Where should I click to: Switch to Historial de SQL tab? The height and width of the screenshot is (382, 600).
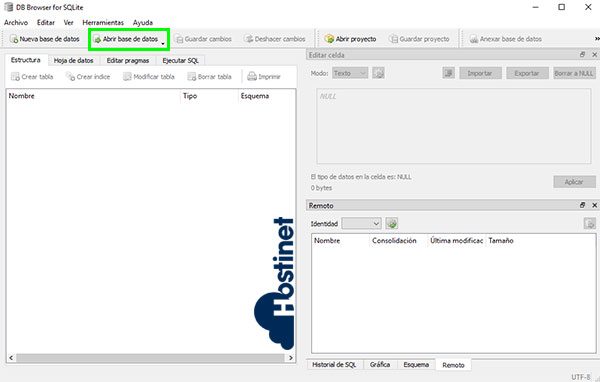[x=334, y=365]
